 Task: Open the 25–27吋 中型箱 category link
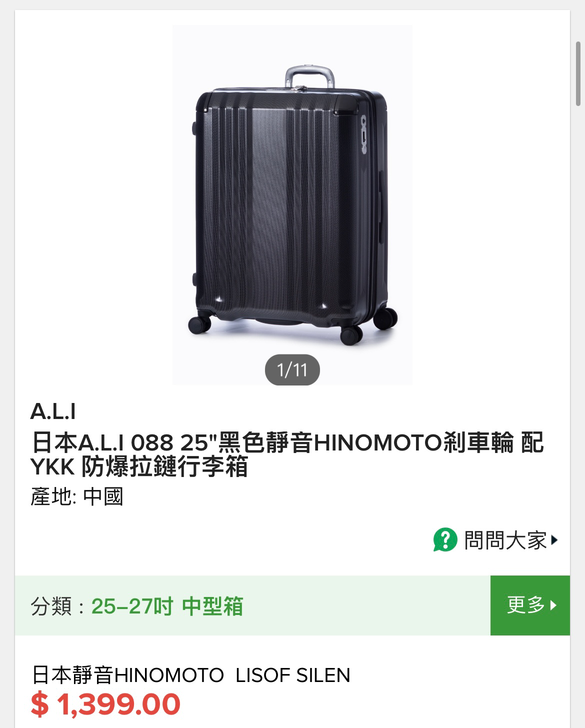(167, 606)
